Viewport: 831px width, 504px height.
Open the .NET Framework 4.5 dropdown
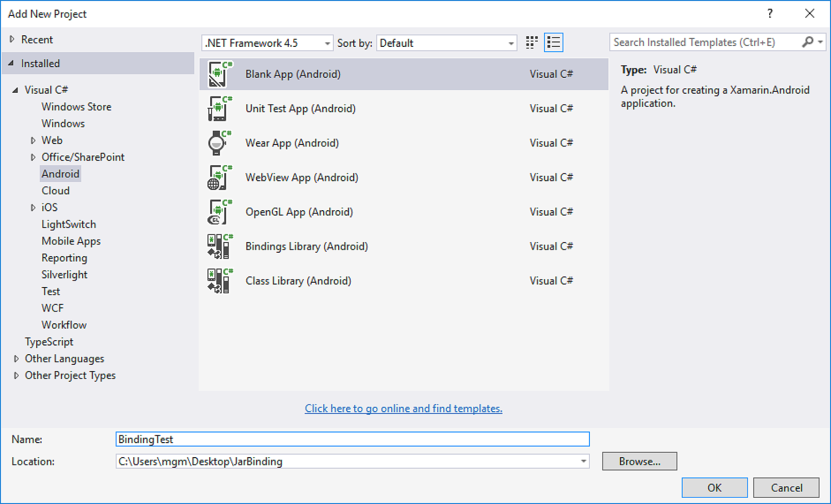tap(267, 43)
